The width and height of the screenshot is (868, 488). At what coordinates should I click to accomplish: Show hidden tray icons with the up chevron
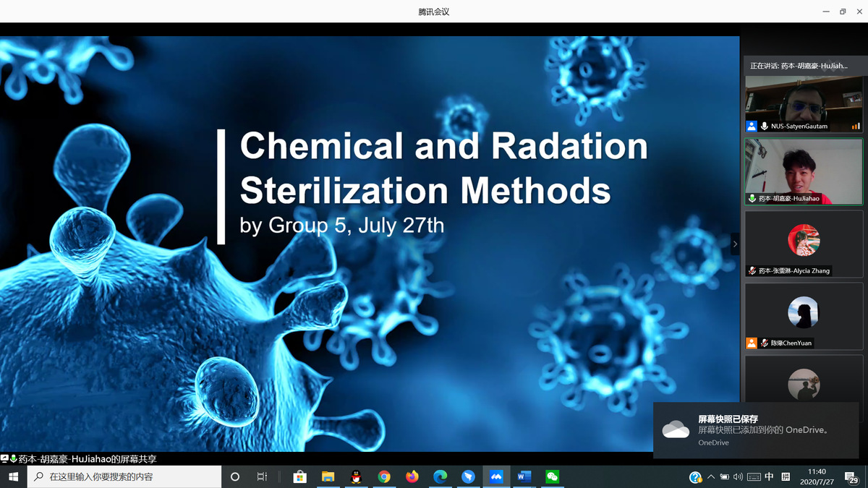point(711,477)
